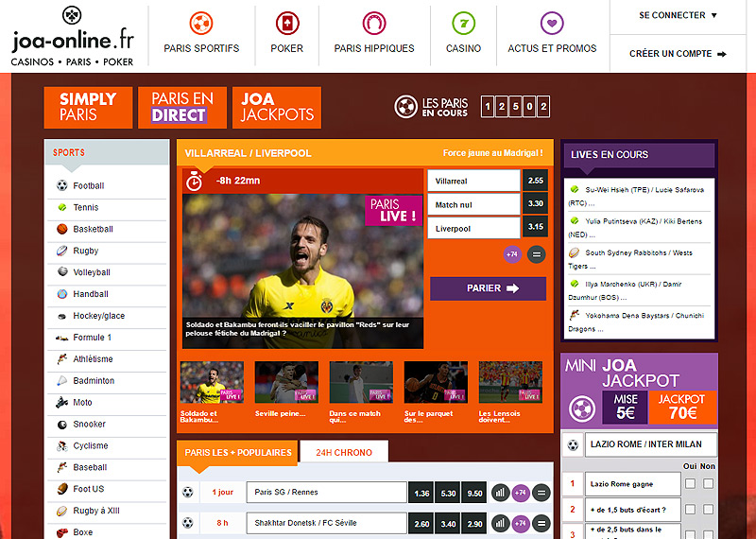Open +74 more bets for Paris SG / Rennes
The height and width of the screenshot is (539, 756).
coord(521,493)
